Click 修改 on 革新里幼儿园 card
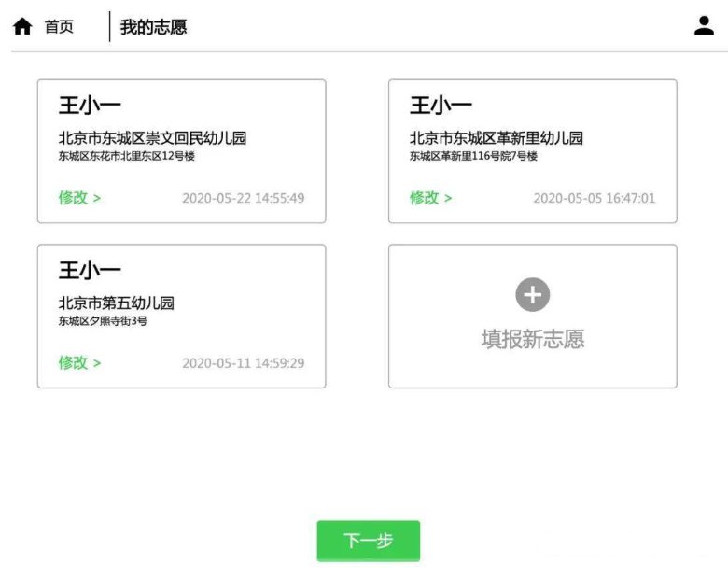This screenshot has width=728, height=578. pyautogui.click(x=430, y=198)
